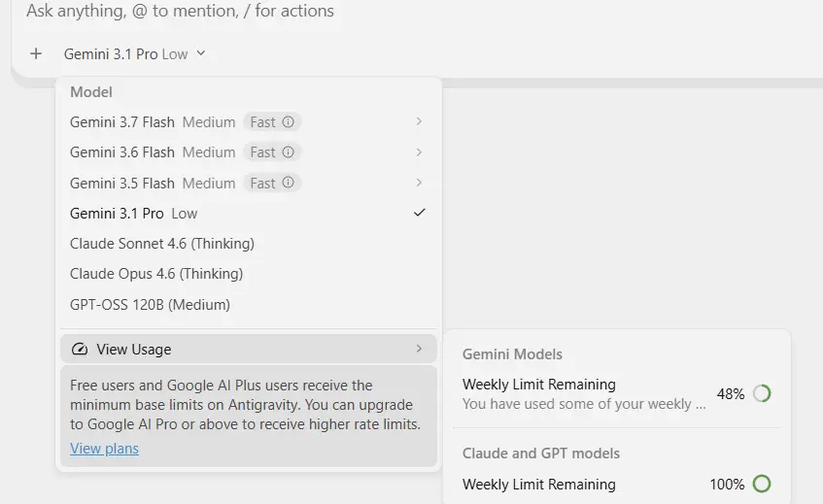Select Gemini 3.1 Pro Low model
Screen dimensions: 823x504
tap(249, 213)
